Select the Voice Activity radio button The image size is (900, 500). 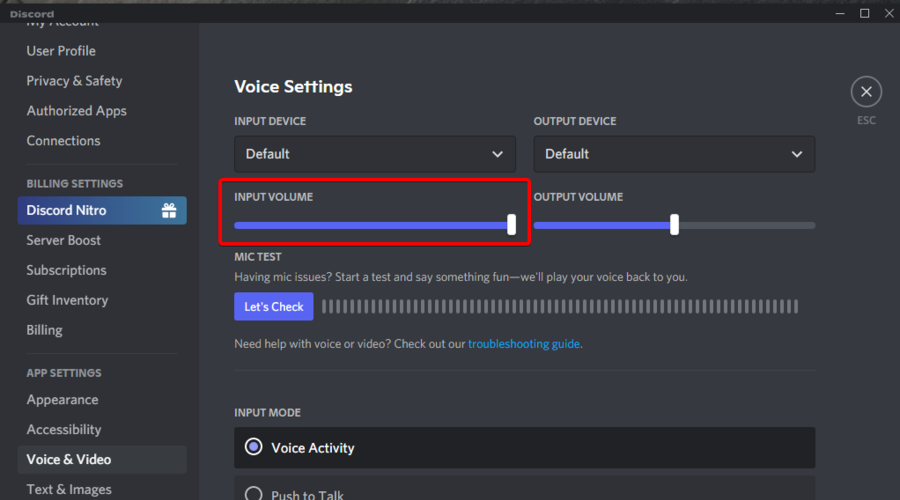pos(254,447)
